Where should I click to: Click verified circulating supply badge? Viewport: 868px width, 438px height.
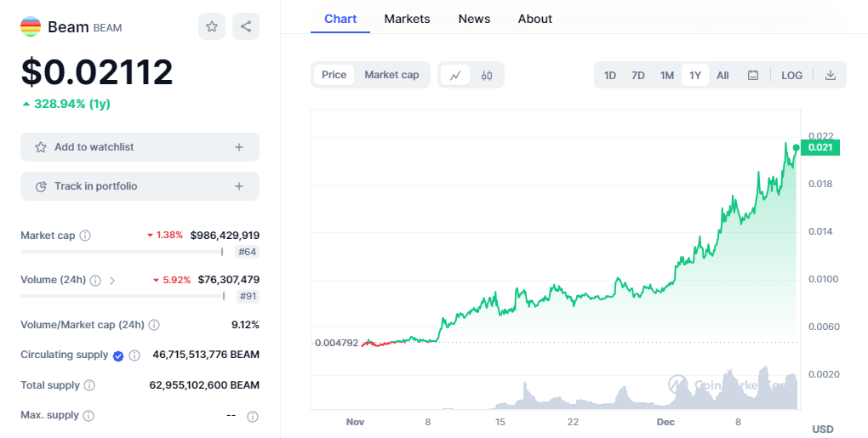(x=118, y=356)
